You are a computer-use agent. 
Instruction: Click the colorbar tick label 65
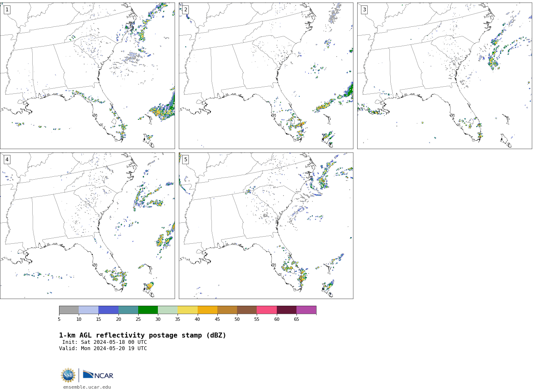point(296,319)
